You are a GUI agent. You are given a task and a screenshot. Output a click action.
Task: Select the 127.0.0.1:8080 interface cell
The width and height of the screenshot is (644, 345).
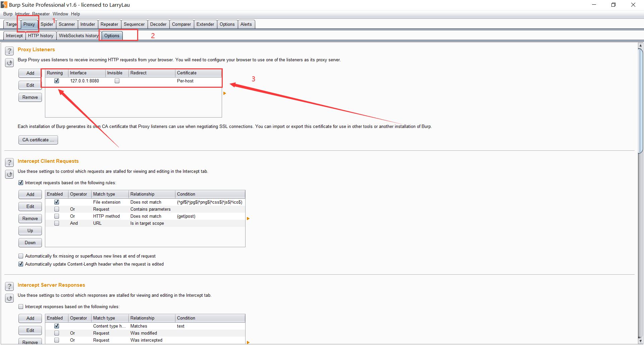tap(87, 81)
